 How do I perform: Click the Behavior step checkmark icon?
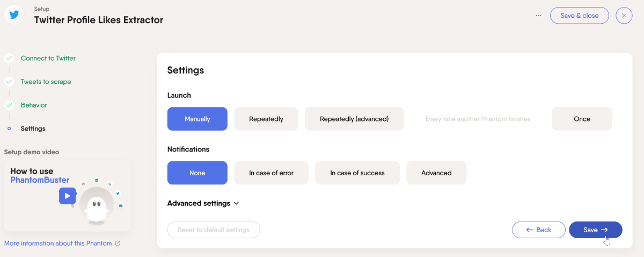click(9, 105)
